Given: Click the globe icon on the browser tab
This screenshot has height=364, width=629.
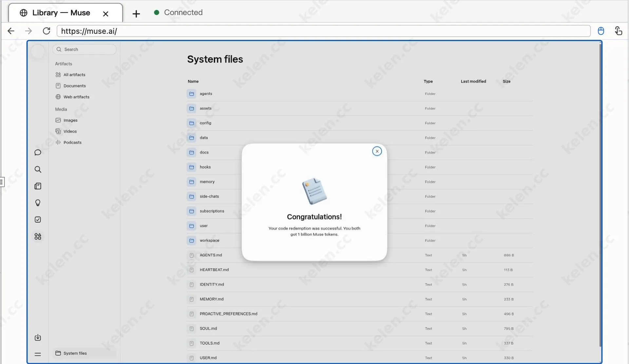Looking at the screenshot, I should pyautogui.click(x=24, y=13).
